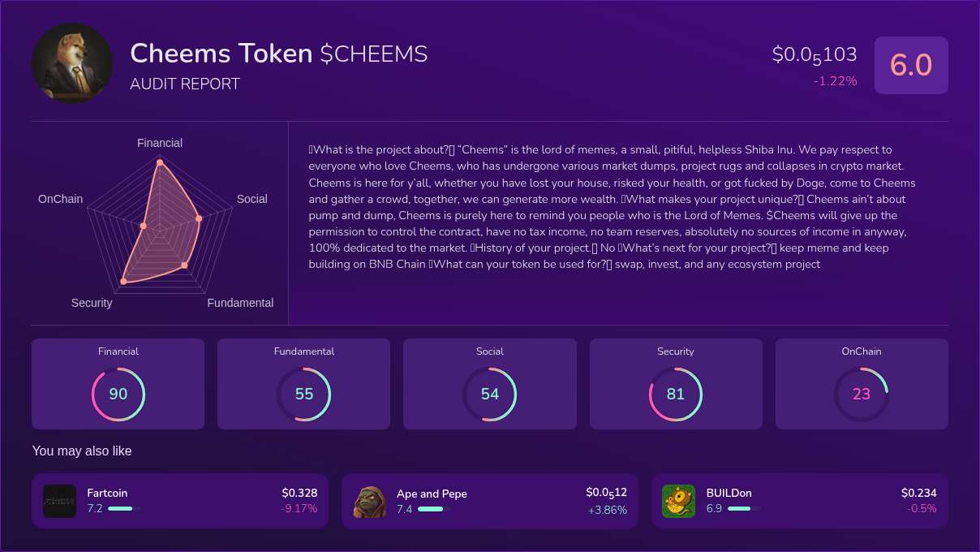Select the OnChain axis label on radar chart
The image size is (980, 552).
pos(59,199)
